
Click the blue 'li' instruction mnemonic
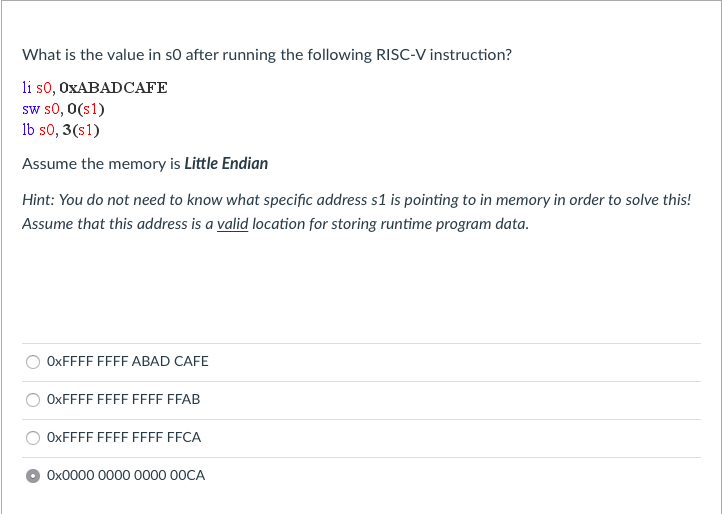(27, 87)
